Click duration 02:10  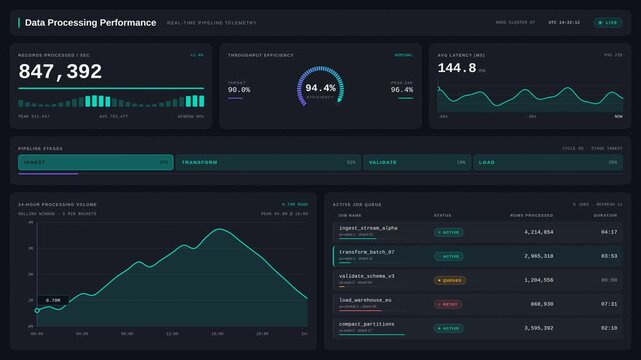click(x=609, y=328)
